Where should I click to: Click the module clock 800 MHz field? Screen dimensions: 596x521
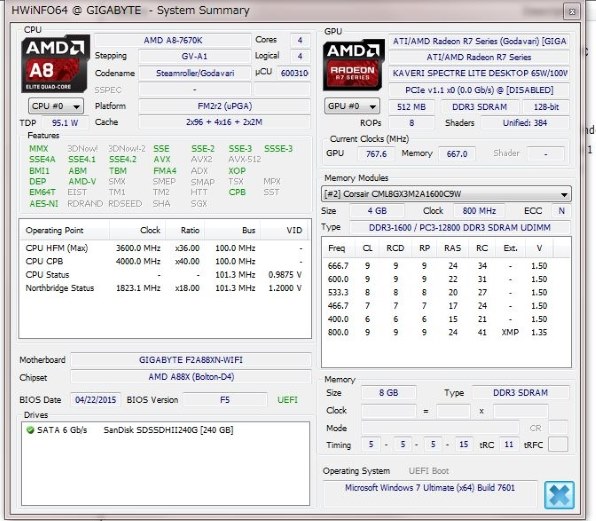[479, 211]
